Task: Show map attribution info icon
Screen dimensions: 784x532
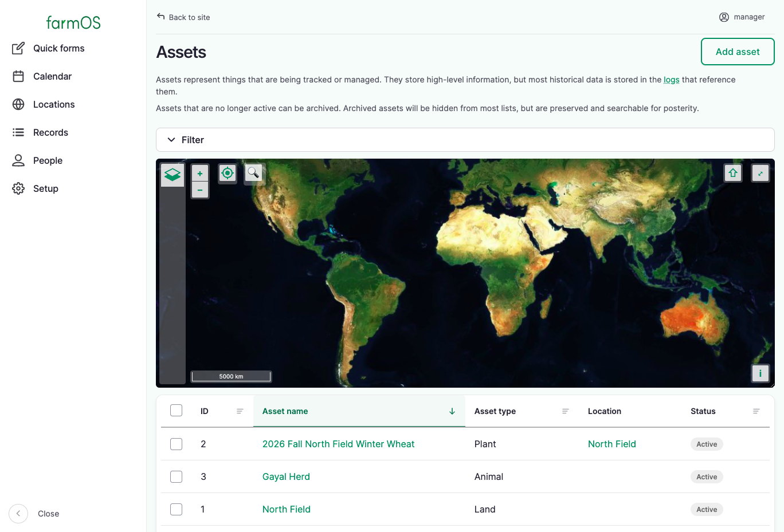Action: (761, 373)
